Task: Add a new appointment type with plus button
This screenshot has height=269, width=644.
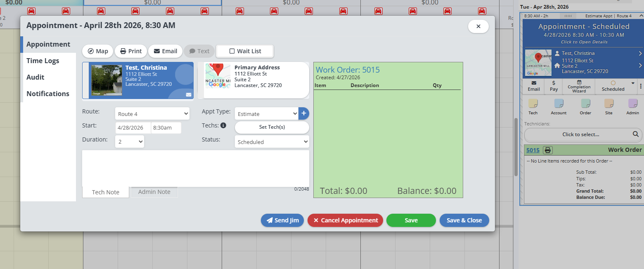Action: click(x=304, y=113)
